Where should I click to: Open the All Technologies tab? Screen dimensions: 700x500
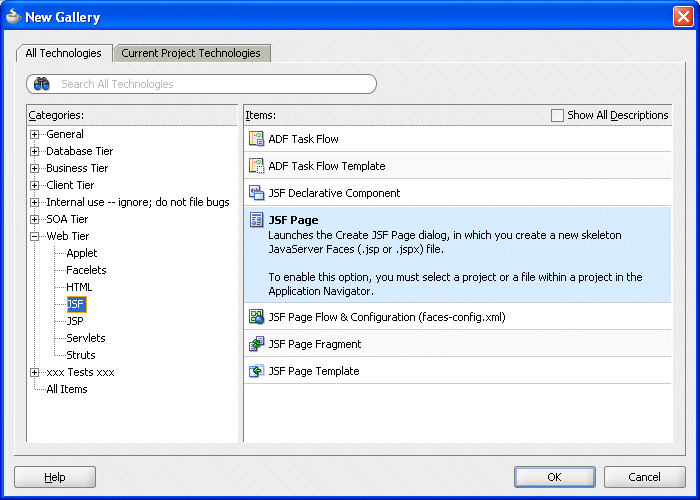tap(63, 53)
